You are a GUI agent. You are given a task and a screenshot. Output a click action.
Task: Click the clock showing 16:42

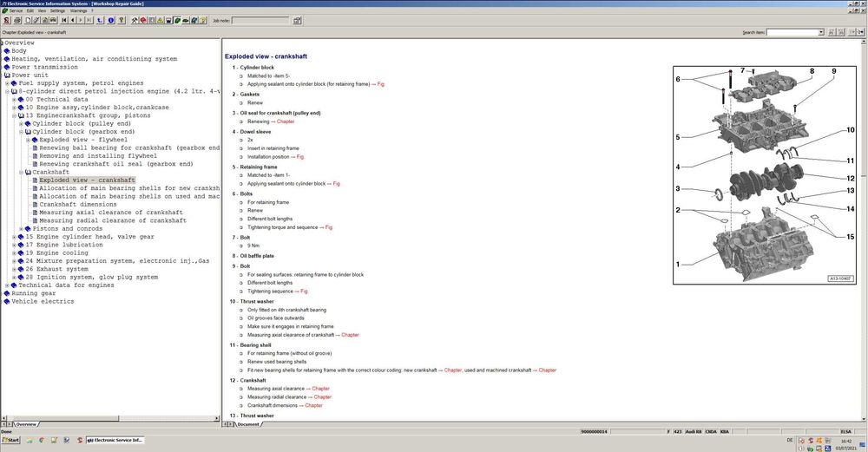[846, 442]
